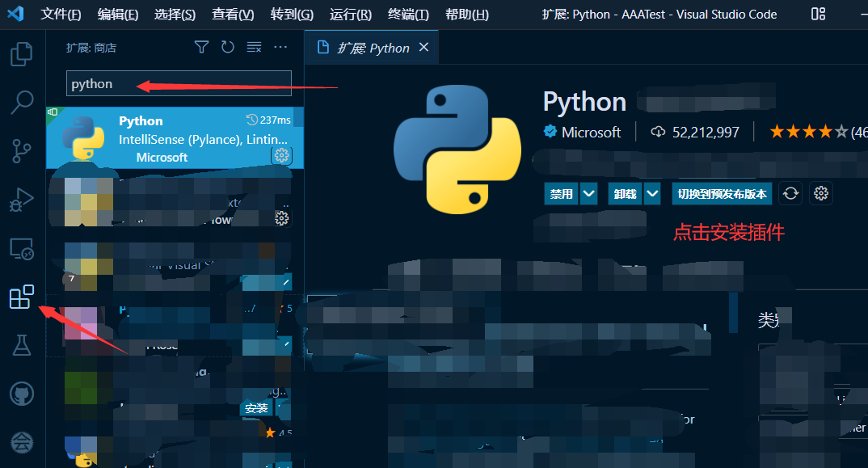Screen dimensions: 868x468
Task: Click the 52,212,997 install count
Action: coord(706,133)
